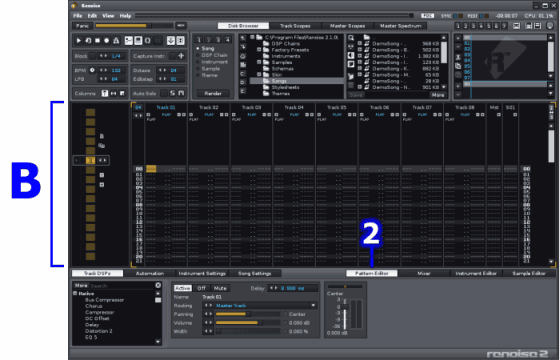This screenshot has width=560, height=360.
Task: Adjust the track Volume slider
Action: [x=248, y=322]
